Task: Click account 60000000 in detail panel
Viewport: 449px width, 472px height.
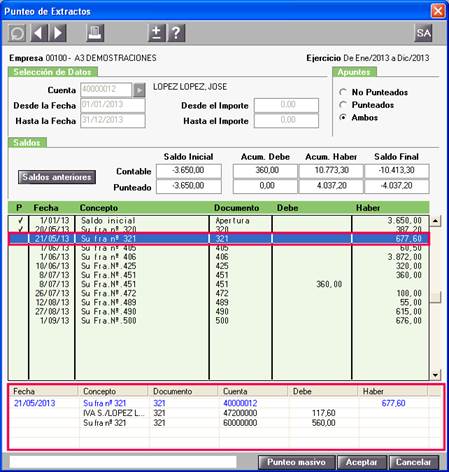Action: click(240, 423)
